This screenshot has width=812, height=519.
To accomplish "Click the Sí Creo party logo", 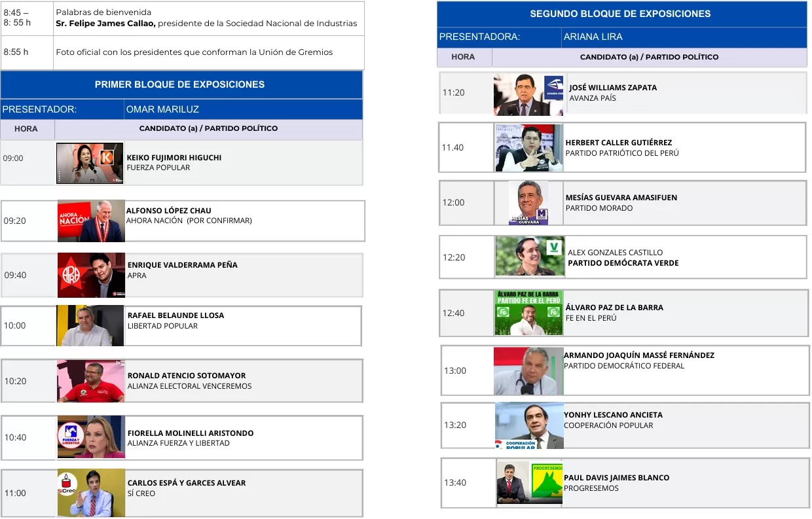I will pyautogui.click(x=67, y=484).
